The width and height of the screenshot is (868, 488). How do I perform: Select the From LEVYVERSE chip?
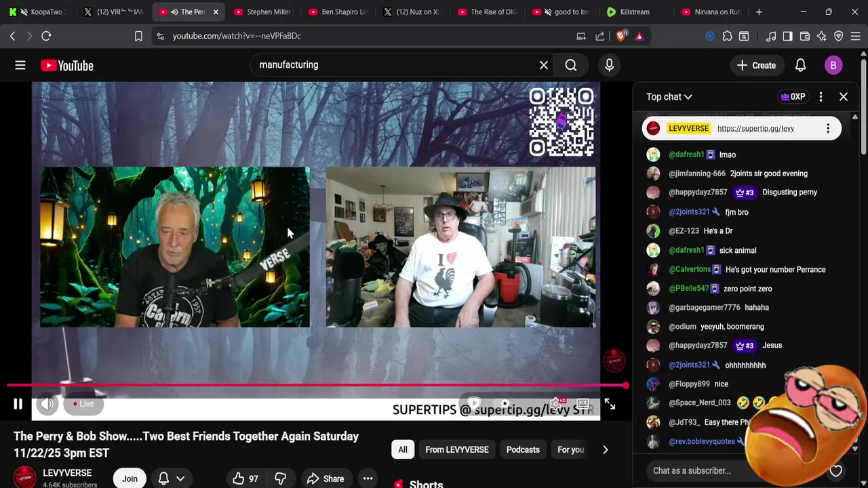coord(457,449)
